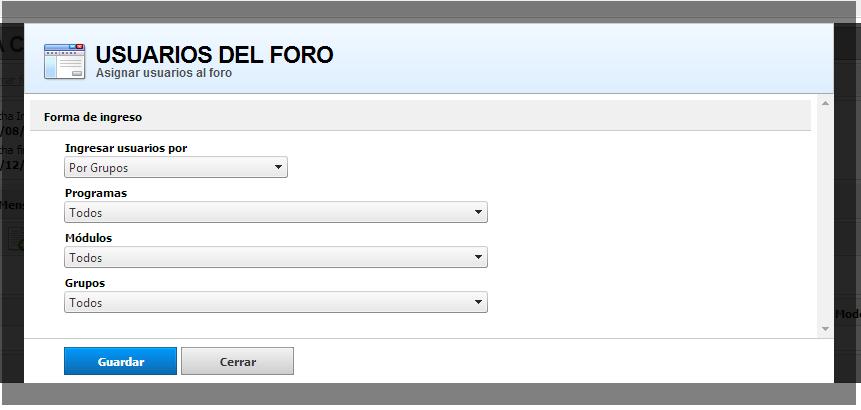Click the 'Ingresar usuarios por' label
The height and width of the screenshot is (410, 861).
point(126,148)
